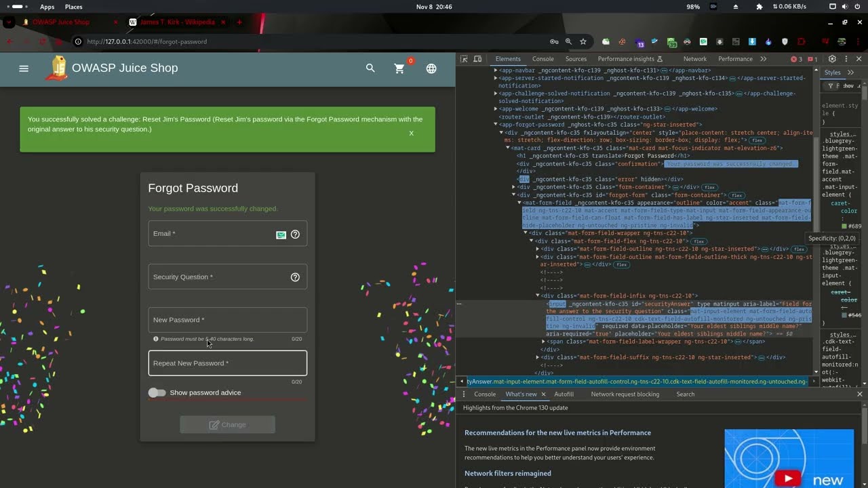The height and width of the screenshot is (488, 868).
Task: Open the shopping cart basket
Action: [x=400, y=68]
